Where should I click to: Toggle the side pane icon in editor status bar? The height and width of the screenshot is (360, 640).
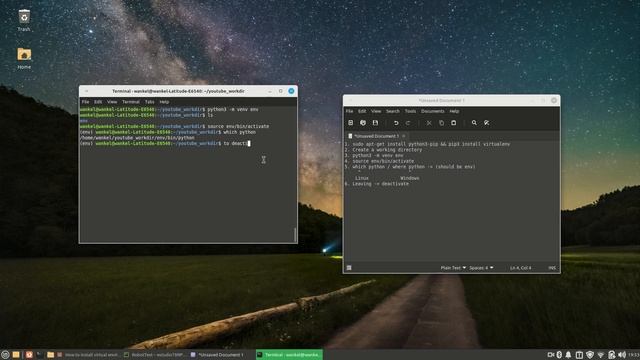(349, 268)
